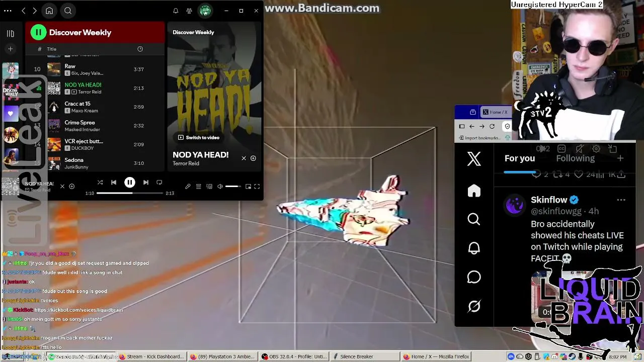Open artist DUCKBOY link
The height and width of the screenshot is (362, 644).
83,148
